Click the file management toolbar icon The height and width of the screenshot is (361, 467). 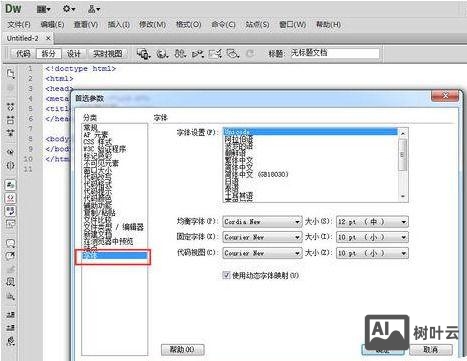pyautogui.click(x=180, y=54)
